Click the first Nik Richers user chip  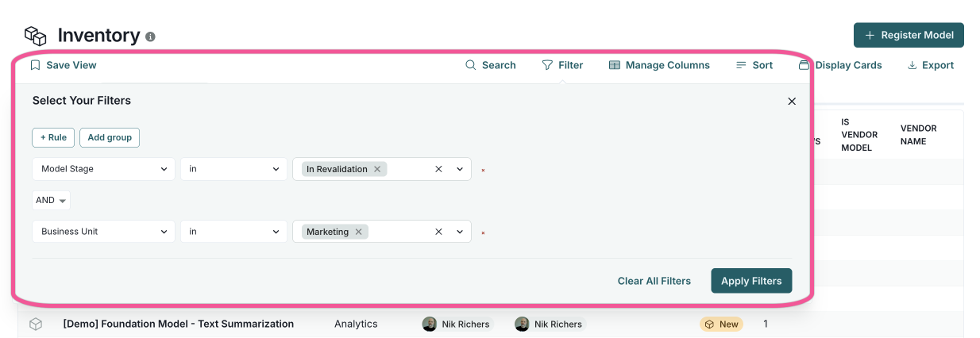(457, 324)
